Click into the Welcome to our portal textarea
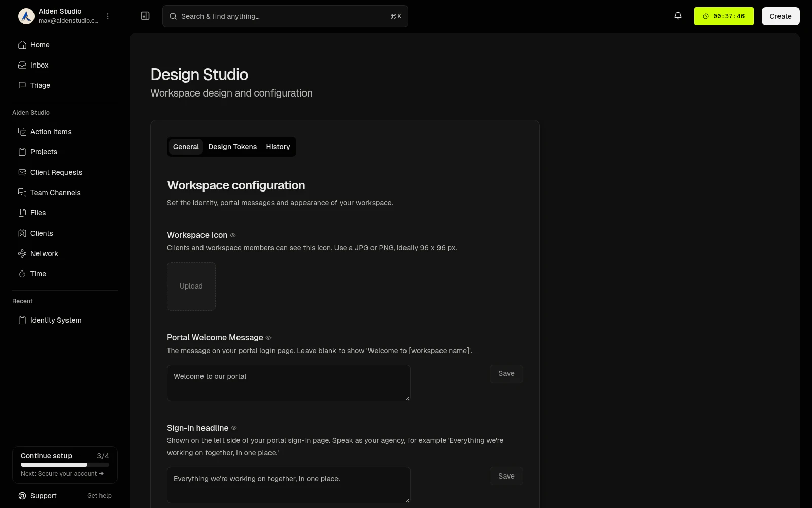This screenshot has width=812, height=508. click(x=289, y=383)
